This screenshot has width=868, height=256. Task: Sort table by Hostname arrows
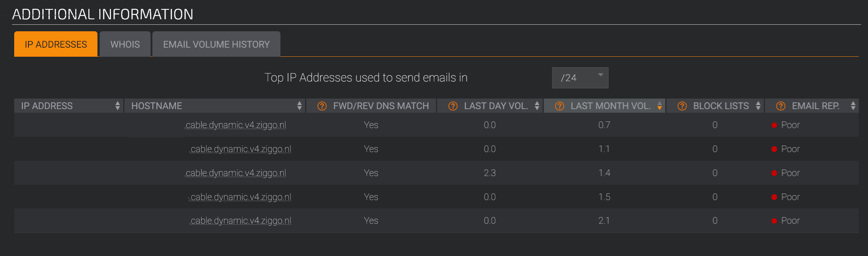point(299,106)
